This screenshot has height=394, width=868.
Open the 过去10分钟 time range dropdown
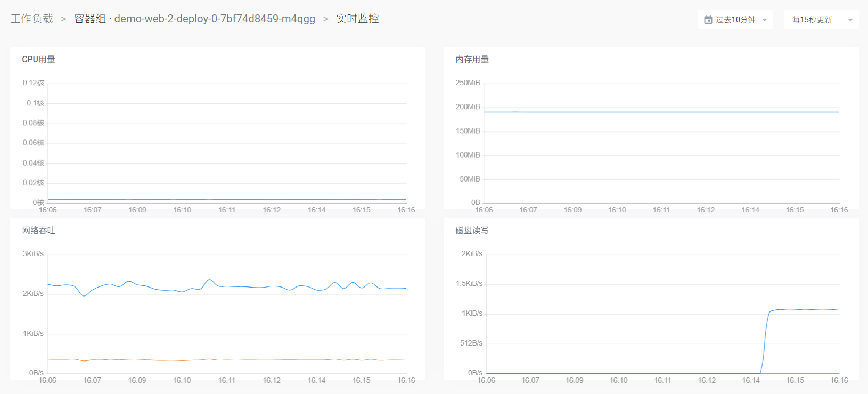(x=735, y=20)
